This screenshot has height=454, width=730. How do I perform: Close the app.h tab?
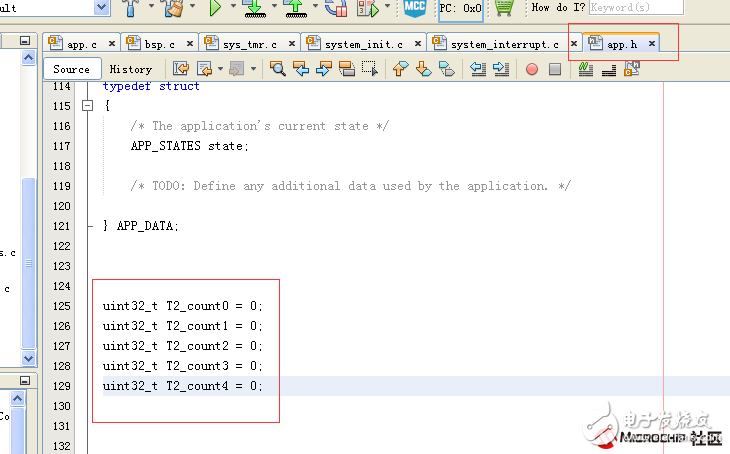coord(652,45)
